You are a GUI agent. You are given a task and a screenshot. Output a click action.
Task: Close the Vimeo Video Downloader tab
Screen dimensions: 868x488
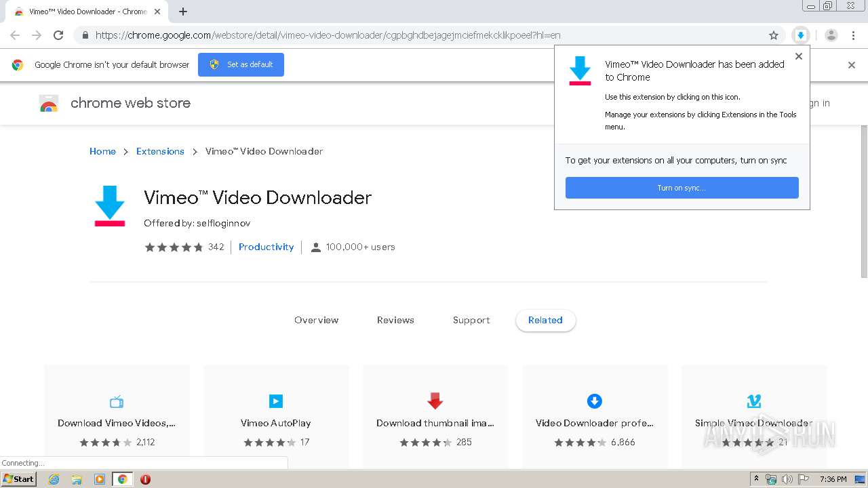157,12
